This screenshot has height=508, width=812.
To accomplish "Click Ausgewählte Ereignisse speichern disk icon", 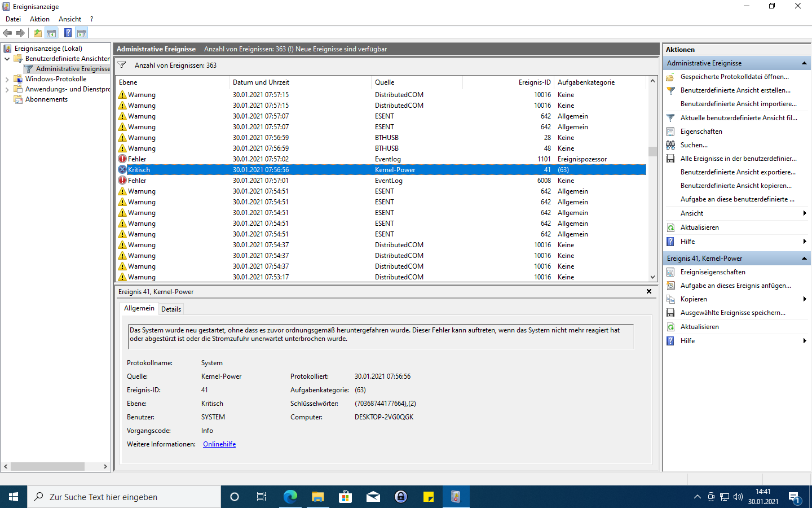I will (670, 313).
